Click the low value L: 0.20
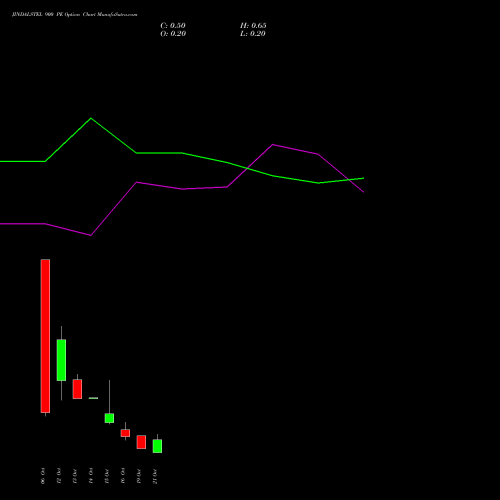 pos(253,34)
